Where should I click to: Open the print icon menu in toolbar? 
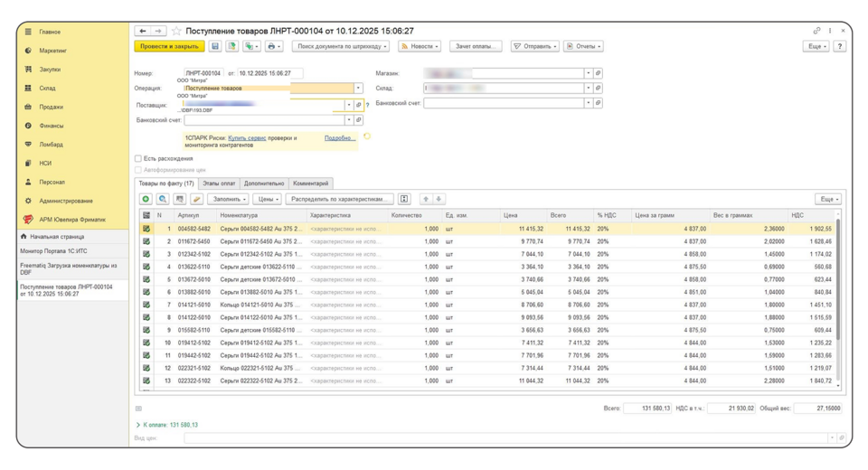pos(273,46)
